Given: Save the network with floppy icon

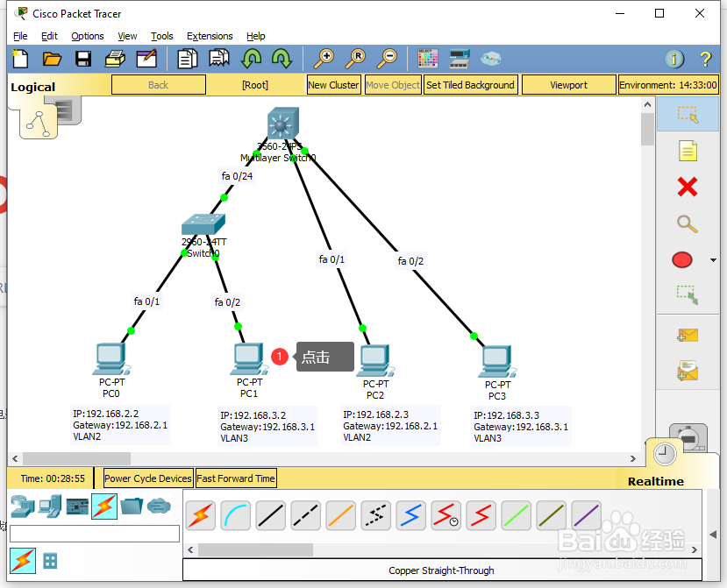Looking at the screenshot, I should tap(83, 59).
